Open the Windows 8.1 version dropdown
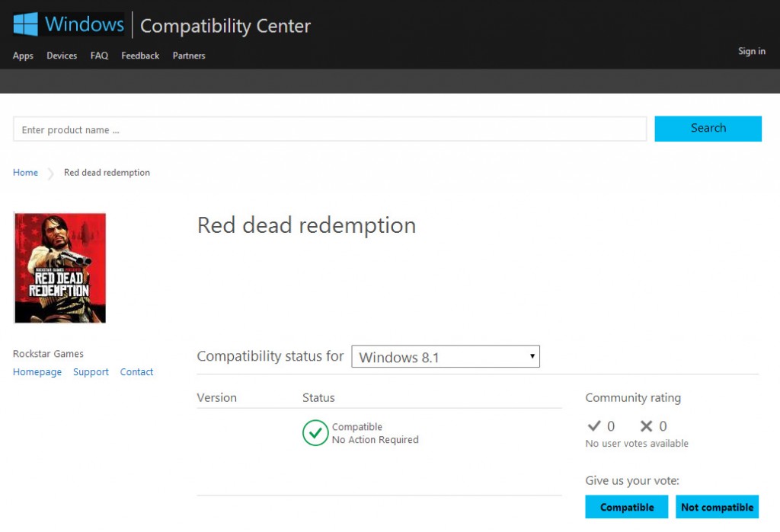The image size is (780, 532). coord(445,356)
